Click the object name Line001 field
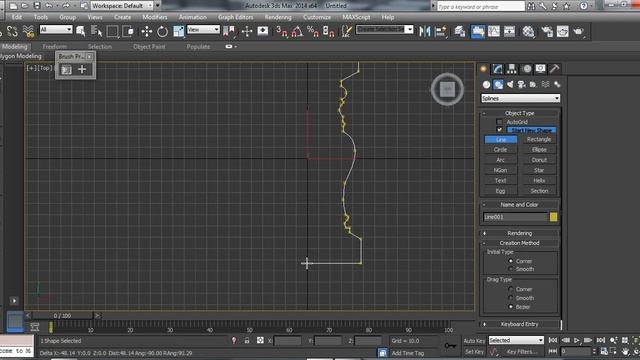This screenshot has width=640, height=360. [x=515, y=217]
